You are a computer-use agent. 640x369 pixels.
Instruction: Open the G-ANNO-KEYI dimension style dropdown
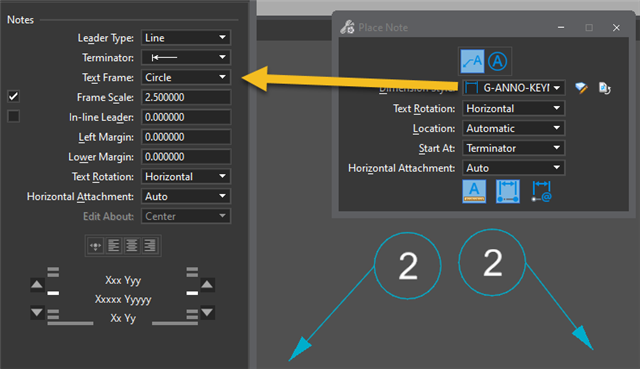pos(514,88)
